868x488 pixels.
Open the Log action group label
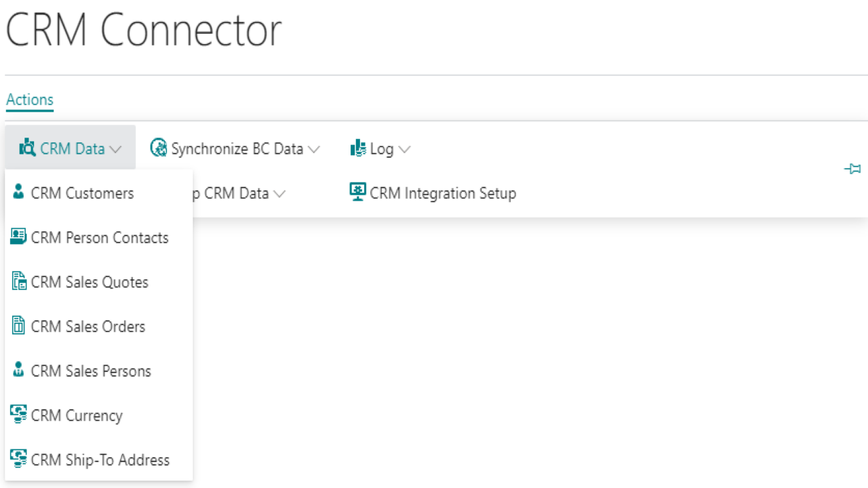coord(382,148)
